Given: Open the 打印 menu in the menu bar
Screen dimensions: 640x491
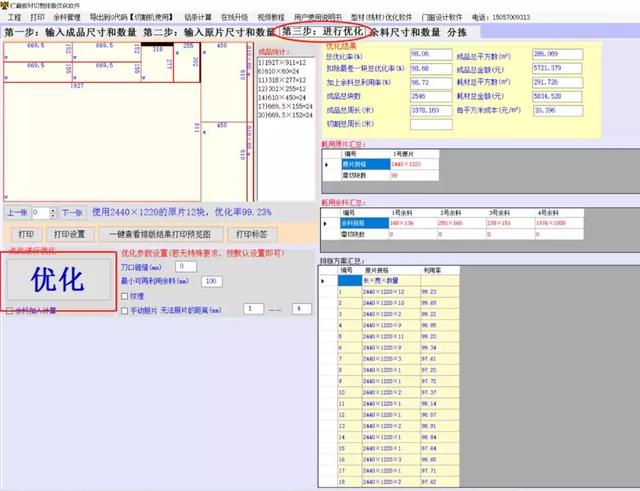Looking at the screenshot, I should pos(38,18).
